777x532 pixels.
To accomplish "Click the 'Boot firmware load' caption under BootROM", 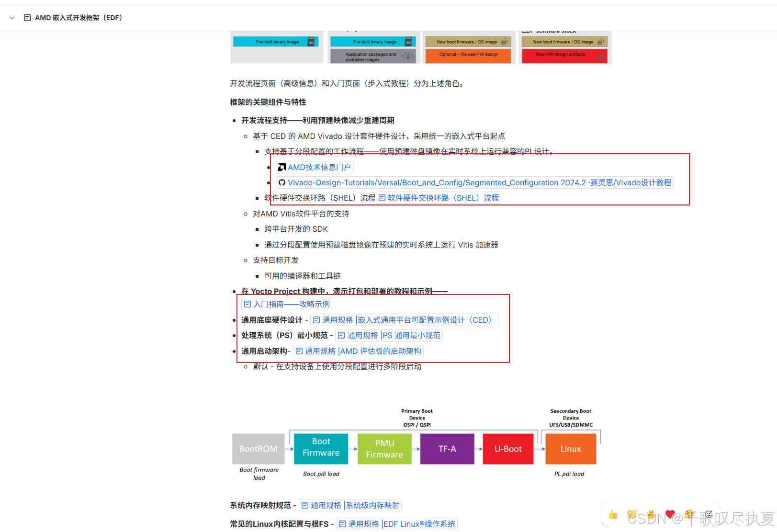I will (x=259, y=474).
